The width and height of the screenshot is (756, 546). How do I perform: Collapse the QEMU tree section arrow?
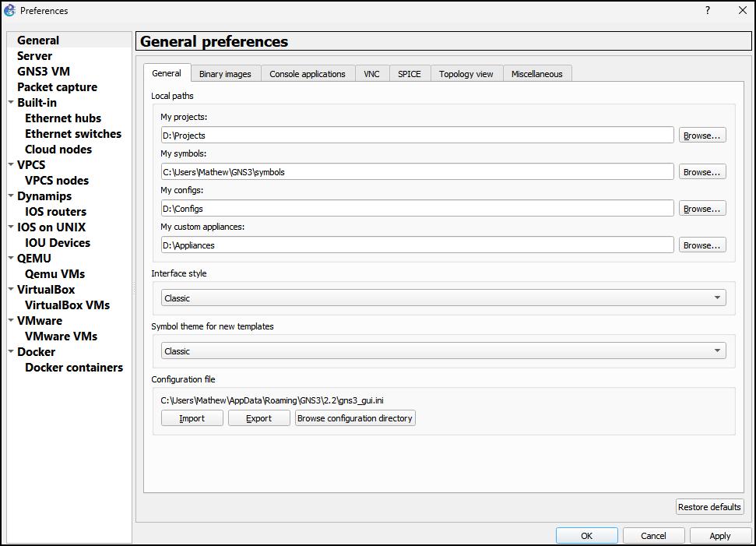point(11,258)
